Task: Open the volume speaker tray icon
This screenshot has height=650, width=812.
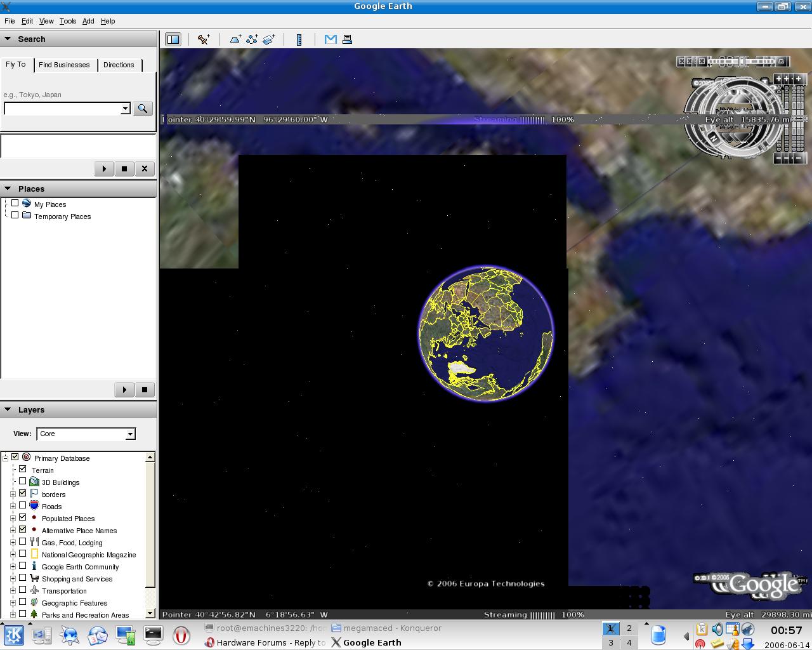Action: pyautogui.click(x=717, y=629)
